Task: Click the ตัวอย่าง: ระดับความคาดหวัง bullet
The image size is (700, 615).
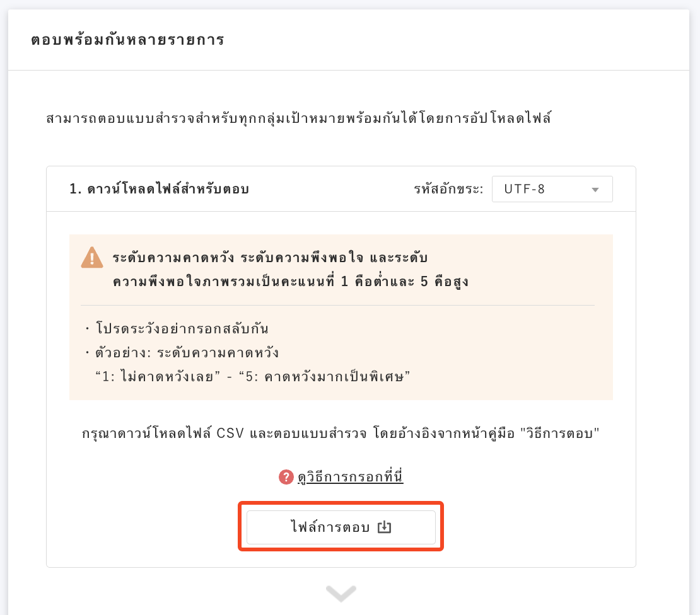Action: [x=182, y=353]
